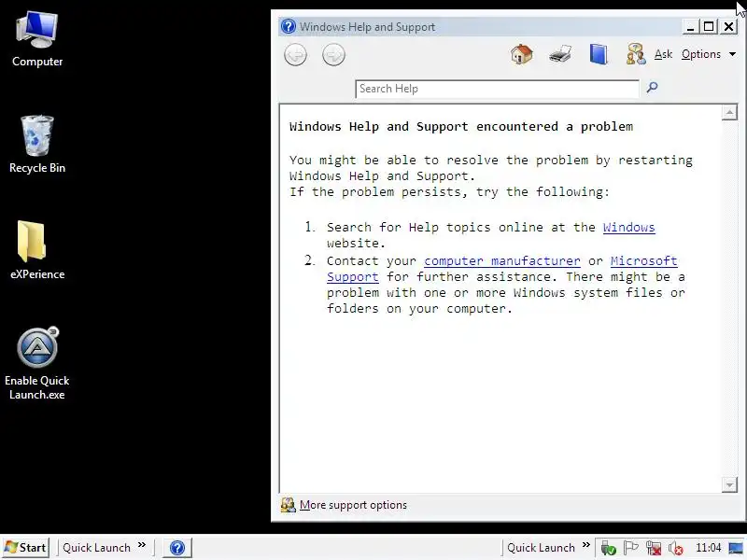Click the magnifier search button
Viewport: 747px width, 560px height.
pyautogui.click(x=652, y=87)
